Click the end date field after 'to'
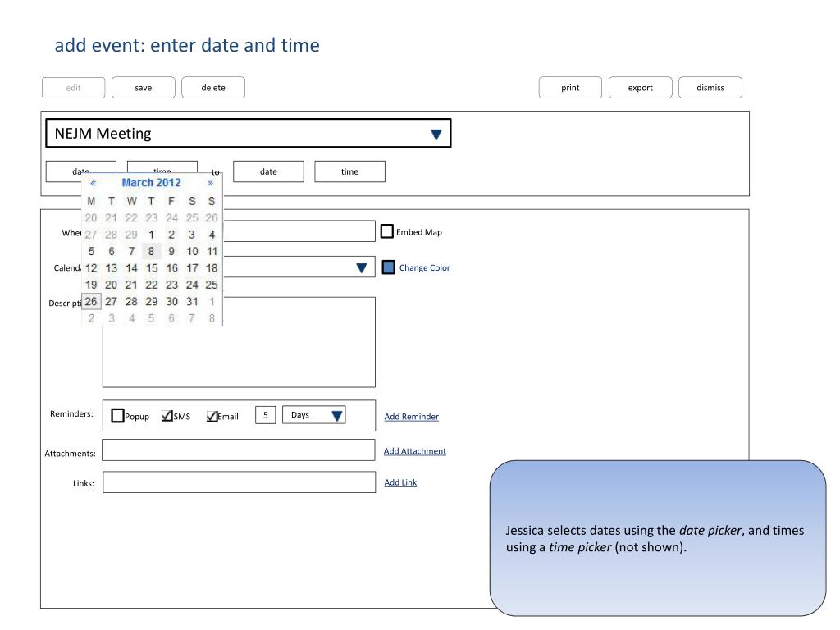This screenshot has height=630, width=840. 268,171
